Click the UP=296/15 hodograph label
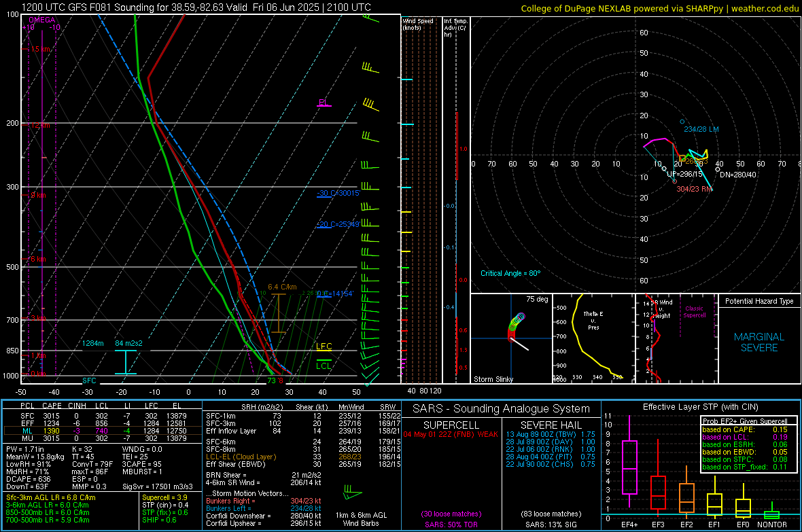 click(x=685, y=174)
